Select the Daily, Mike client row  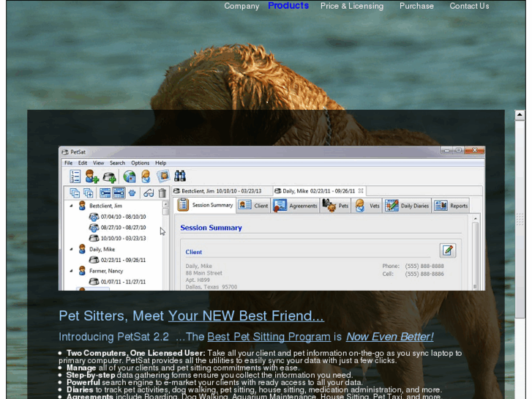(x=102, y=249)
